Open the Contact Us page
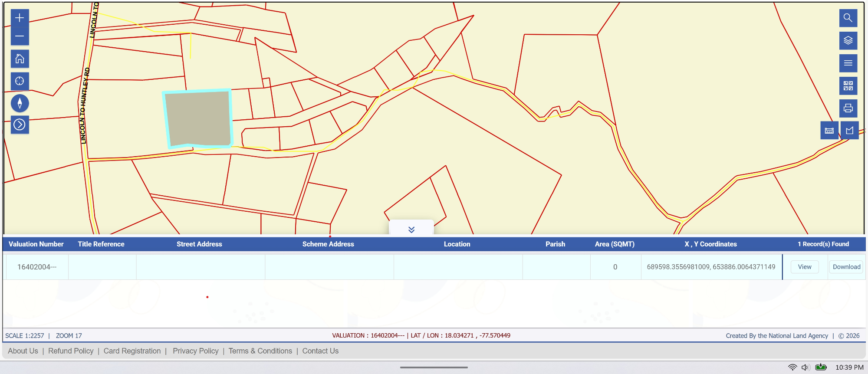 coord(320,351)
